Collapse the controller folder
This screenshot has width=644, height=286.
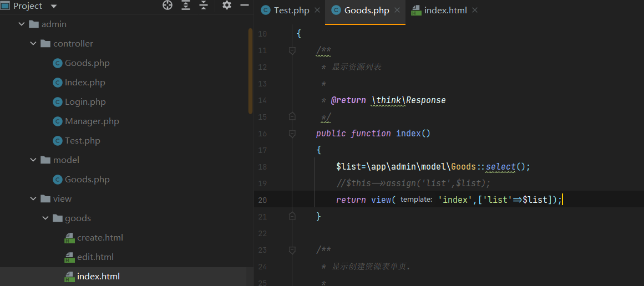coord(33,43)
